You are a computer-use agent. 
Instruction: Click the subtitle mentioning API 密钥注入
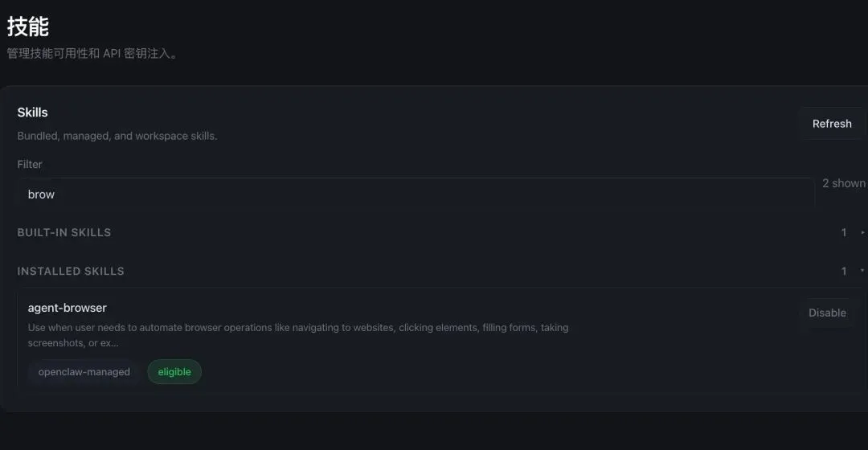click(x=92, y=54)
